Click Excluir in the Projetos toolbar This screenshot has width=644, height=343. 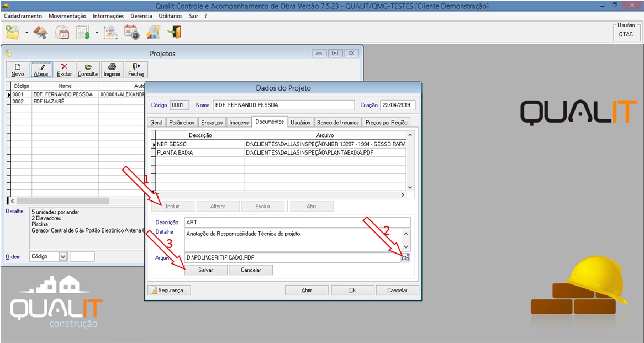point(65,70)
